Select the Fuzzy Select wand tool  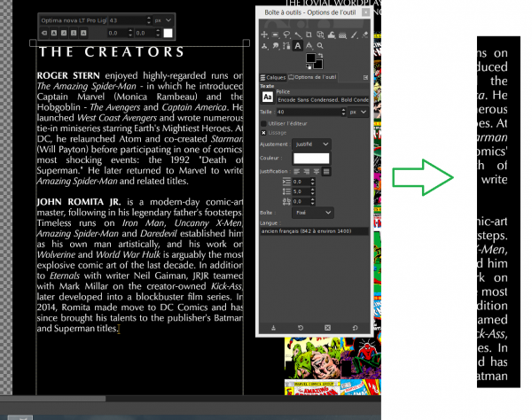coord(298,35)
